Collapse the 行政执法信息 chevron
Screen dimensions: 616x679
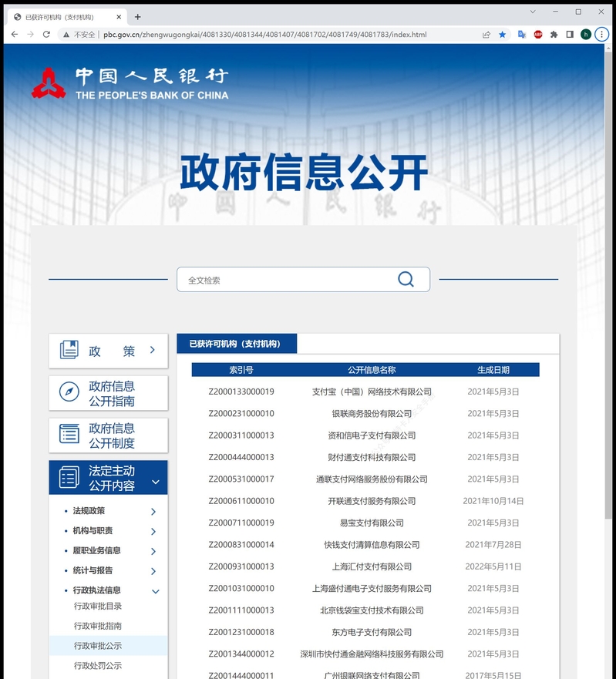(x=156, y=591)
